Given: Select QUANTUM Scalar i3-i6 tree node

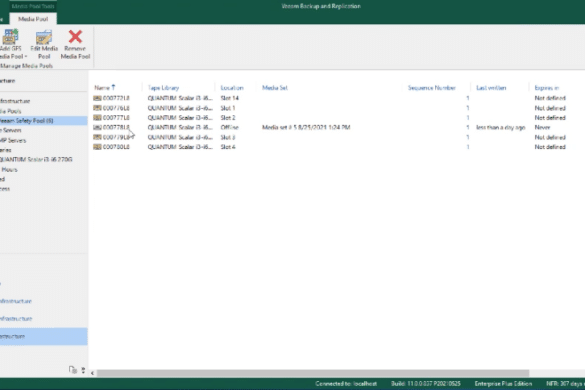Looking at the screenshot, I should click(36, 159).
